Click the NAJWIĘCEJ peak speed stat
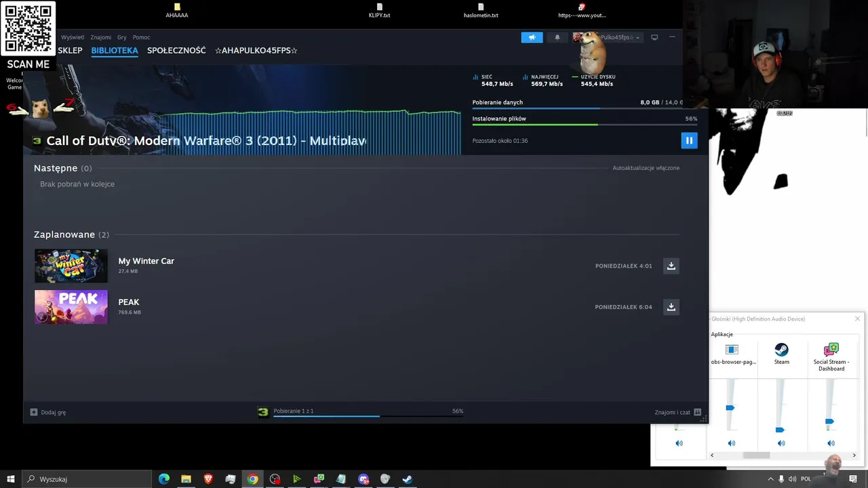Viewport: 868px width, 488px height. point(542,81)
